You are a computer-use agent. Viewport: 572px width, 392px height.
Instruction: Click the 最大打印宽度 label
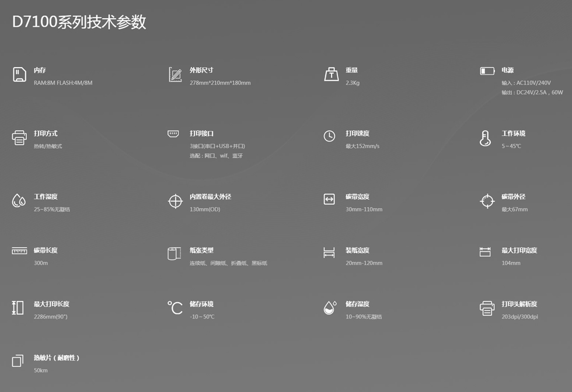tap(519, 250)
